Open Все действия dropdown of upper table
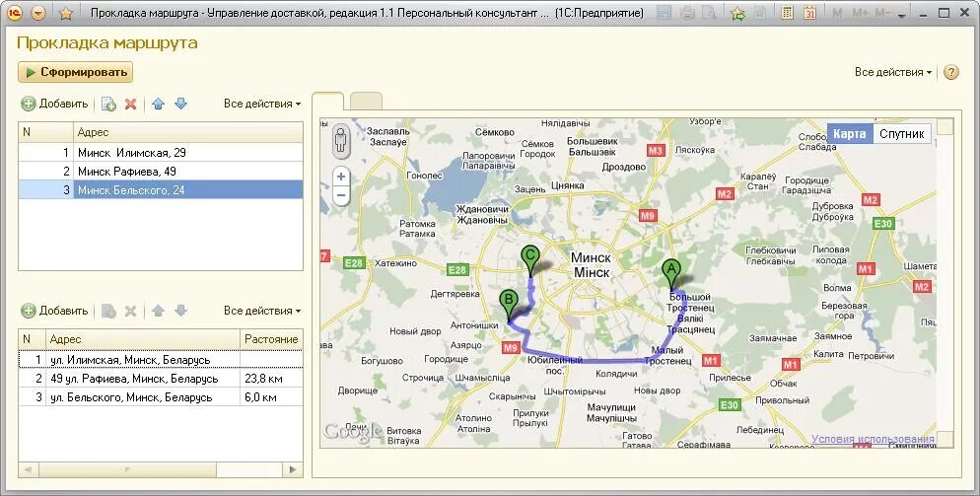Viewport: 980px width, 496px height. (x=262, y=104)
